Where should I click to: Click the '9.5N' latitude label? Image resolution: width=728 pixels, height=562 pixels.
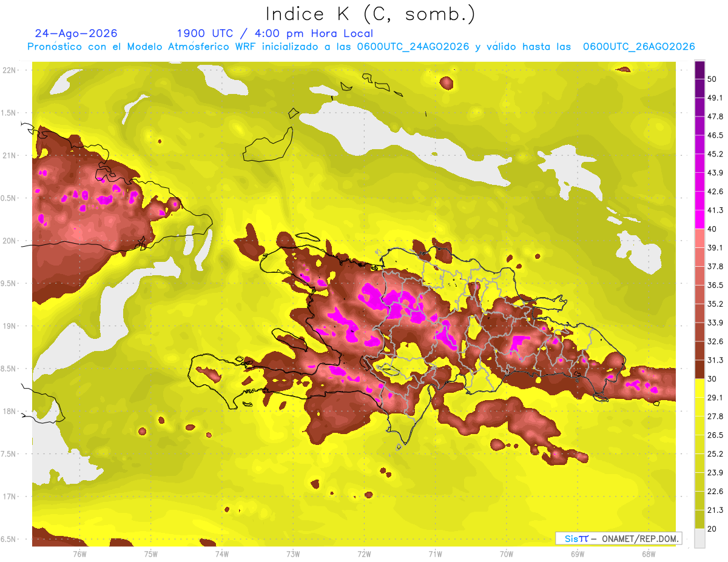pos(9,283)
